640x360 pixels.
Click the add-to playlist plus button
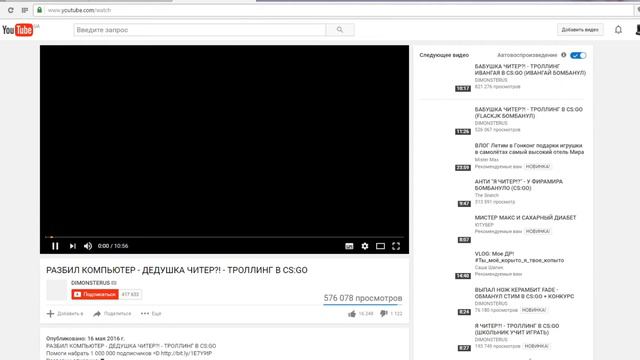64,313
